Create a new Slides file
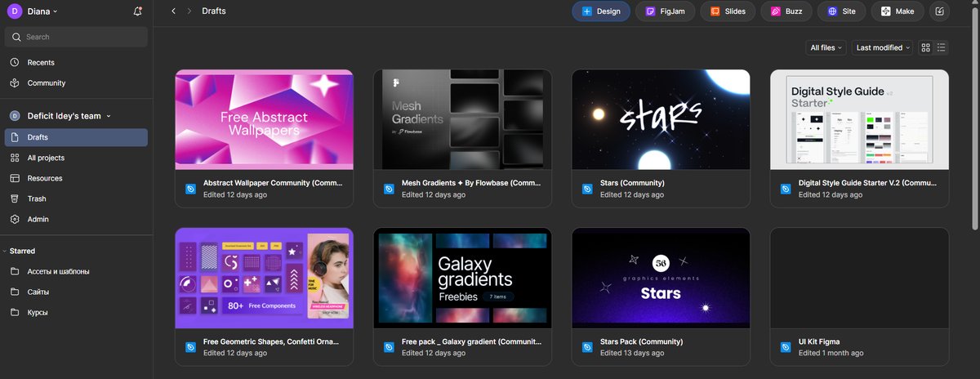This screenshot has width=980, height=379. pyautogui.click(x=728, y=11)
